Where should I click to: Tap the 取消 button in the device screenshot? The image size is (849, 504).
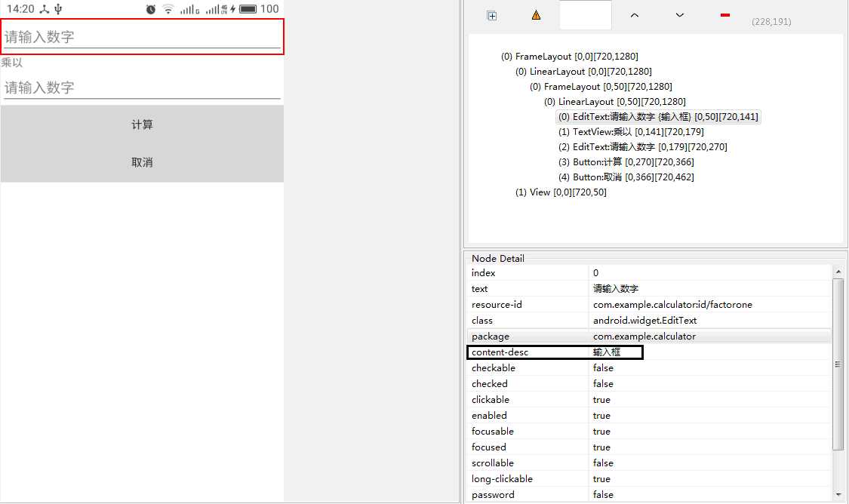click(142, 162)
